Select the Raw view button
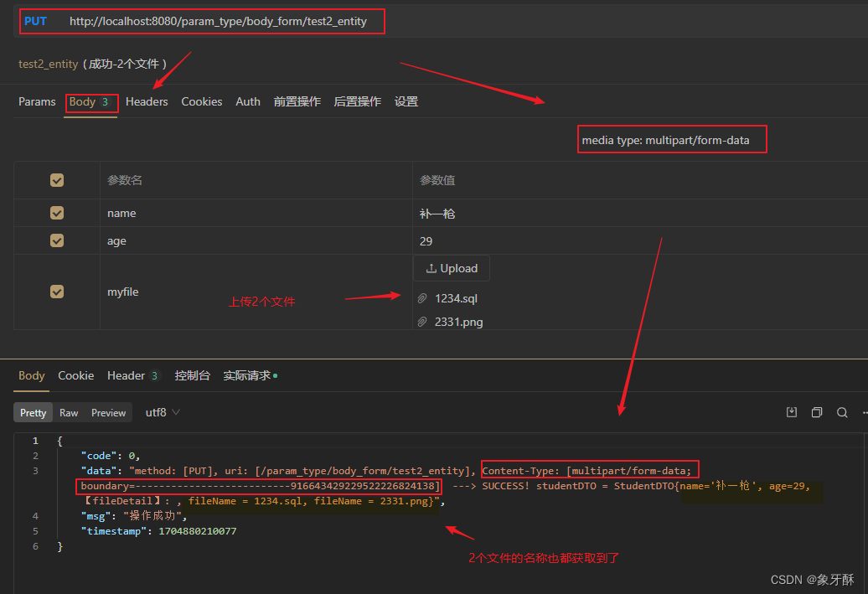The width and height of the screenshot is (868, 594). point(69,412)
